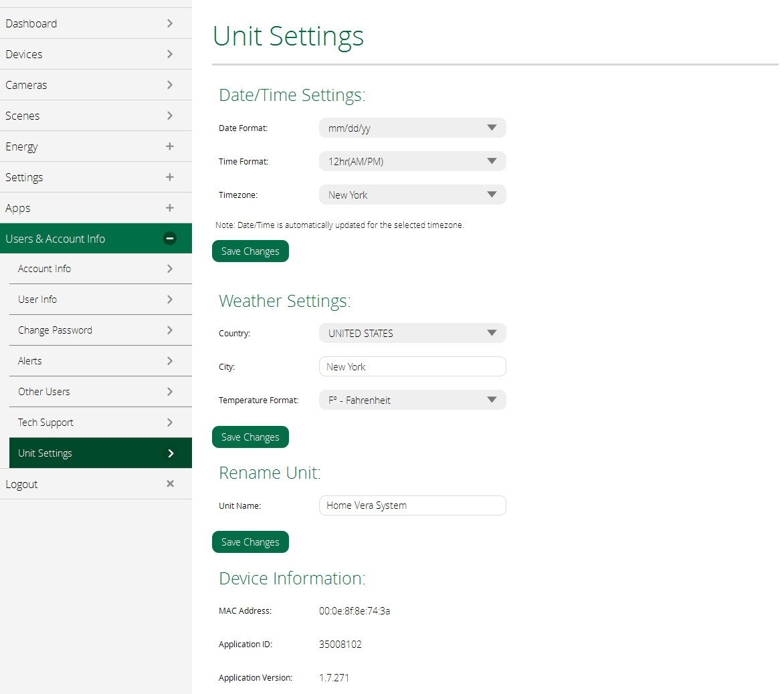Open the Dashboard menu item

[x=96, y=23]
